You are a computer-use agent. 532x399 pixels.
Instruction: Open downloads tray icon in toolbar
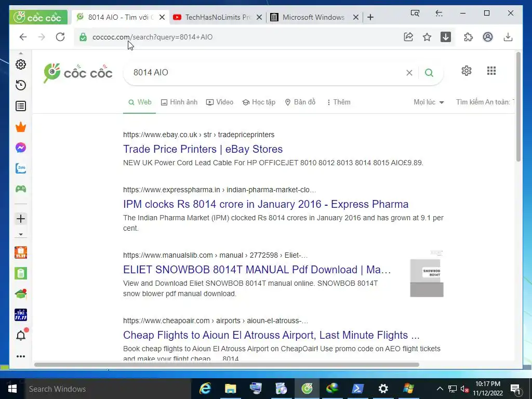pos(508,37)
